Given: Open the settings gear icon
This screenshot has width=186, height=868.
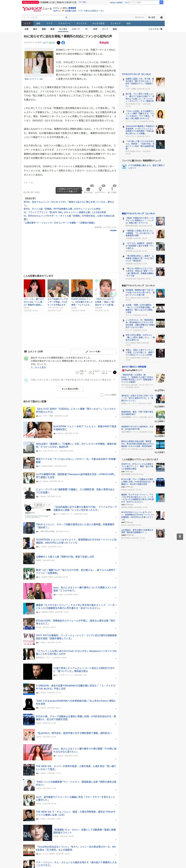Looking at the screenshot, I should click(161, 17).
